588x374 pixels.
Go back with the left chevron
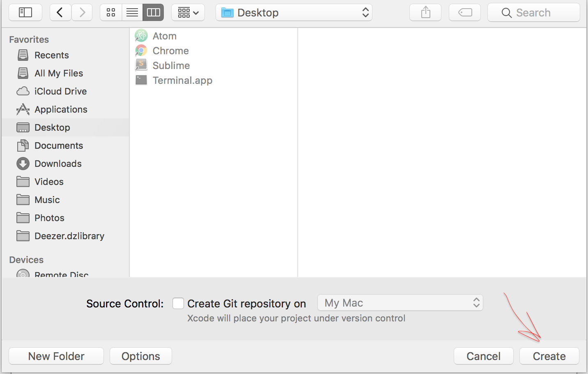pyautogui.click(x=60, y=13)
